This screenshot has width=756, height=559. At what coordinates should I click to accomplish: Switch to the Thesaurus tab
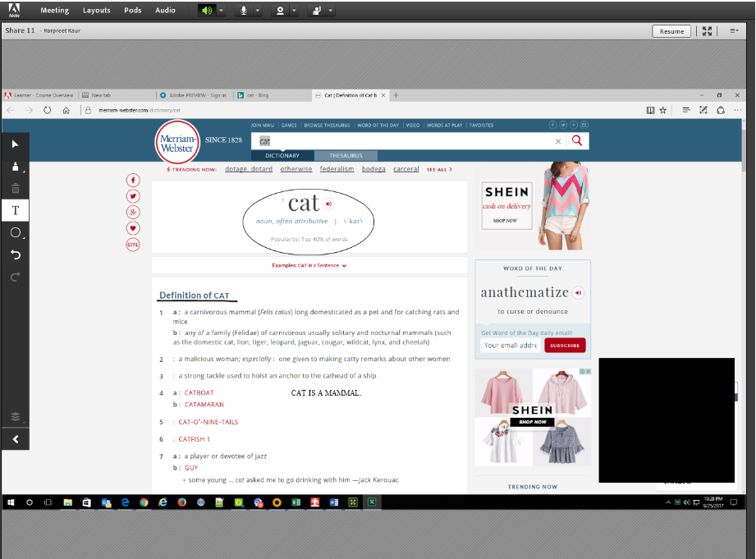pos(345,155)
